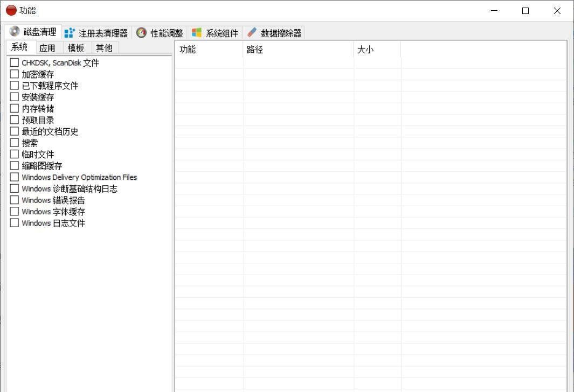Enable the 搜索 checkbox

tap(14, 143)
